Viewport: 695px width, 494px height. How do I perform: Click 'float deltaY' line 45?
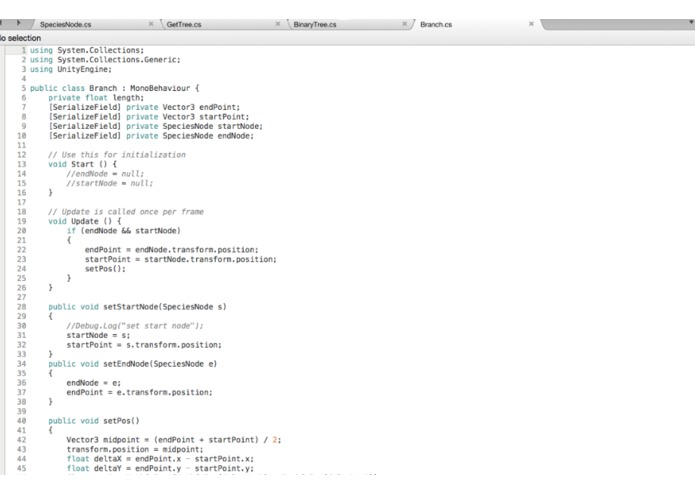(160, 468)
